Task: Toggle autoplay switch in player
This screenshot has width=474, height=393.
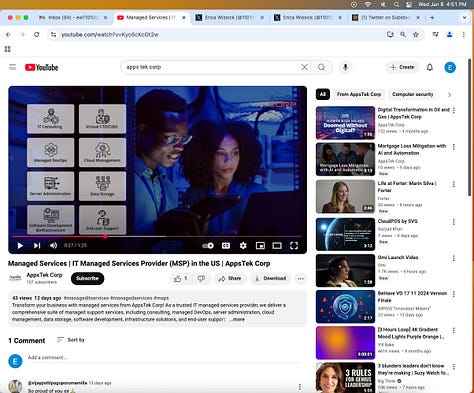Action: click(208, 246)
